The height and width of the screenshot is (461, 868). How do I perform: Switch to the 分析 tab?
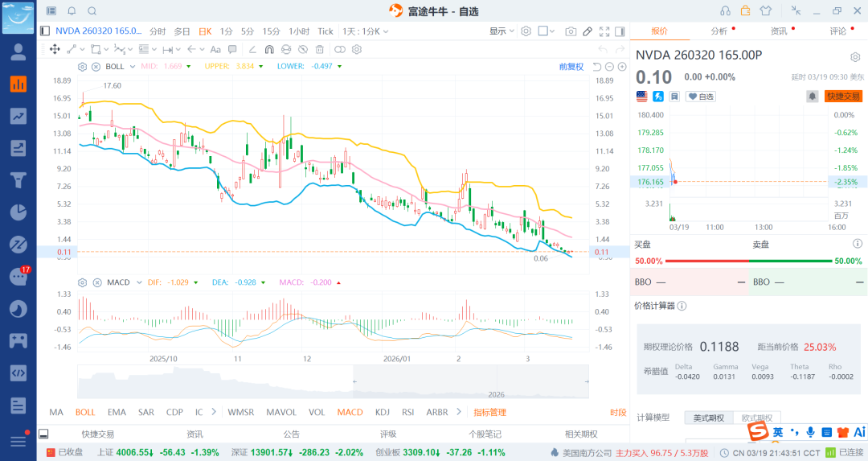719,31
